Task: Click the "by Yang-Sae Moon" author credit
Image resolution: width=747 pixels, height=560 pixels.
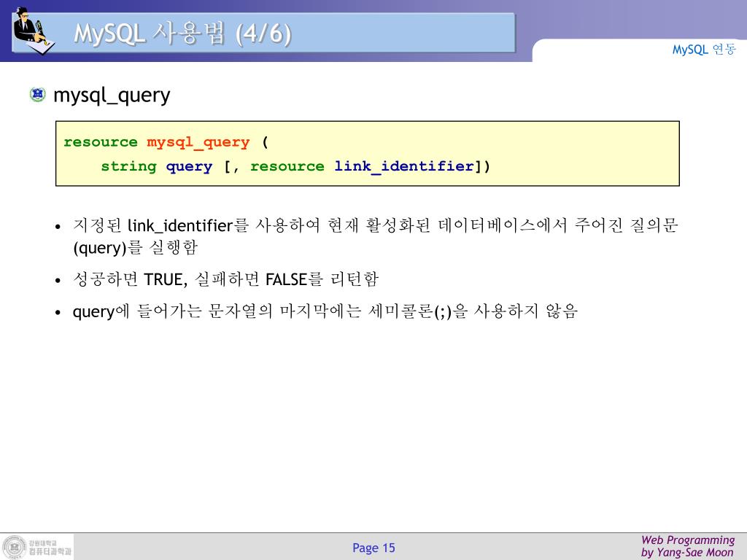Action: point(687,553)
